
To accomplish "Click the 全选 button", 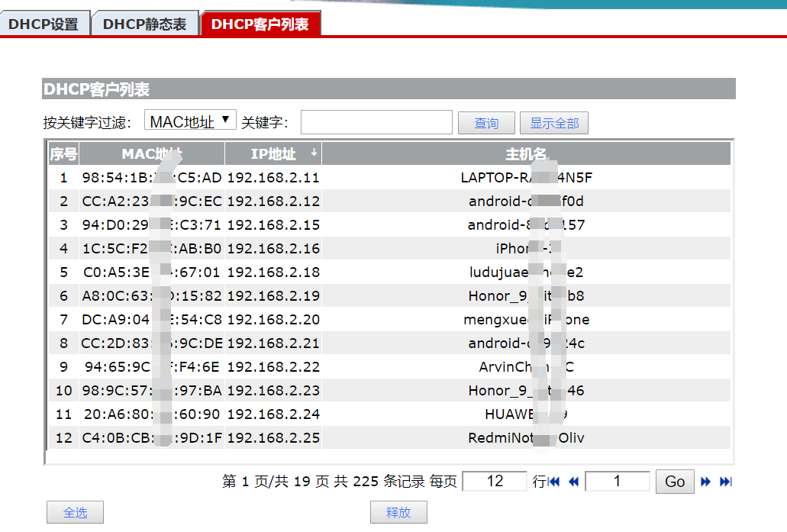I will [x=76, y=512].
